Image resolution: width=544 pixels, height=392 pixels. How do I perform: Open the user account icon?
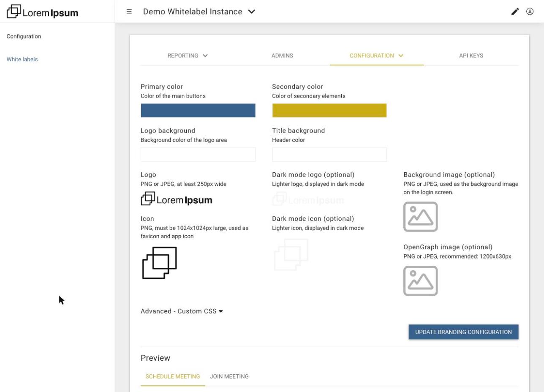(530, 12)
